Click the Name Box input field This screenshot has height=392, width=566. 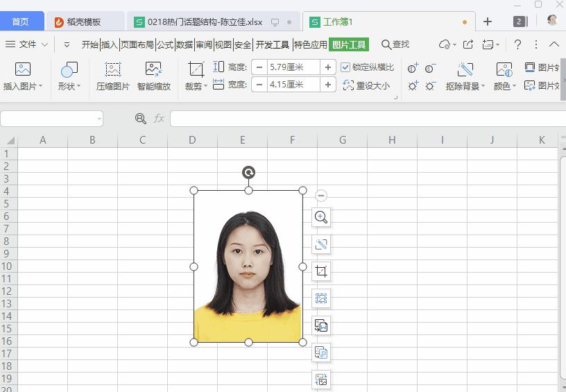pos(49,119)
